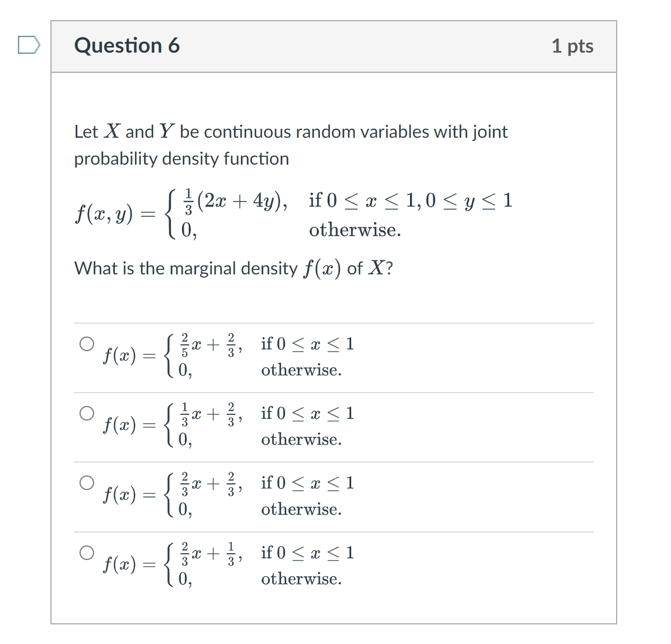Click the f(x) formula label of first answer

pos(119,356)
